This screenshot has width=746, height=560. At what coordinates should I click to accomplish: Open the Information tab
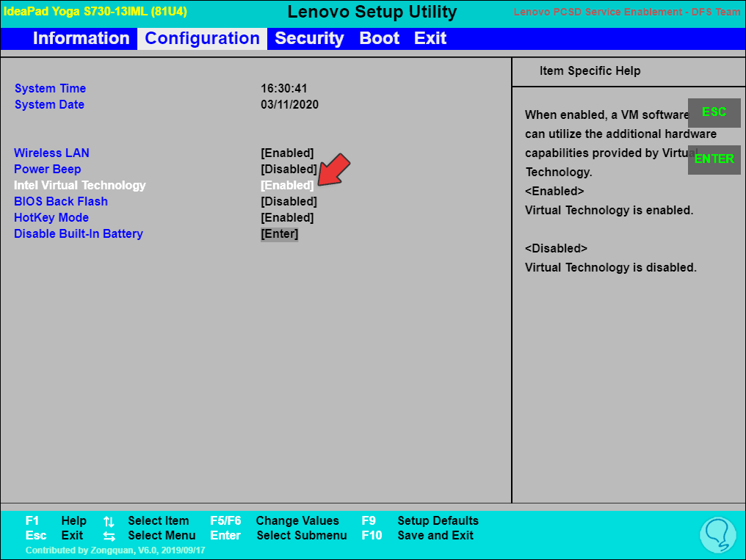[x=81, y=38]
